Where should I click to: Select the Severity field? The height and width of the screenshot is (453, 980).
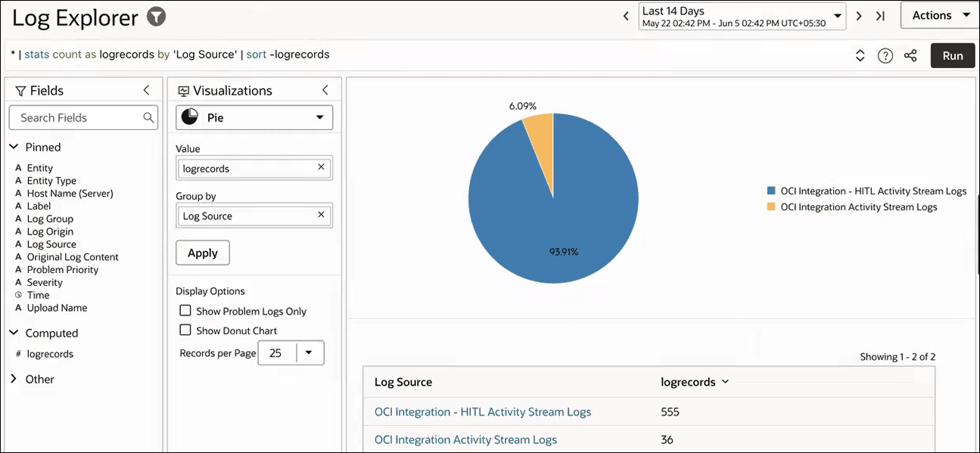coord(45,282)
